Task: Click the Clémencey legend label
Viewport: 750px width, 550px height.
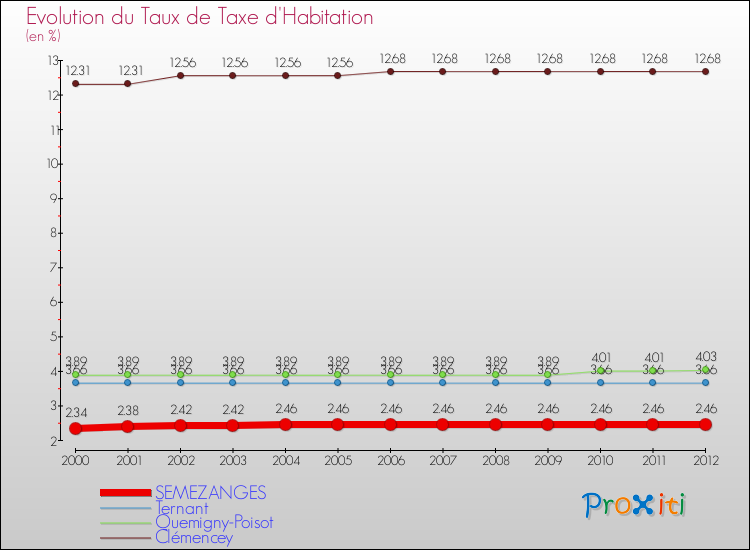Action: pyautogui.click(x=194, y=537)
